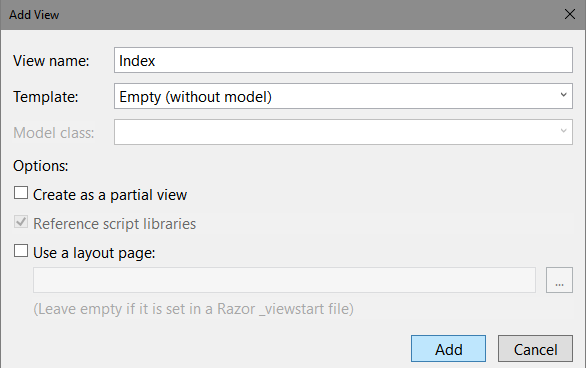This screenshot has width=586, height=368.
Task: Enable Create as a partial view checkbox
Action: (x=21, y=193)
